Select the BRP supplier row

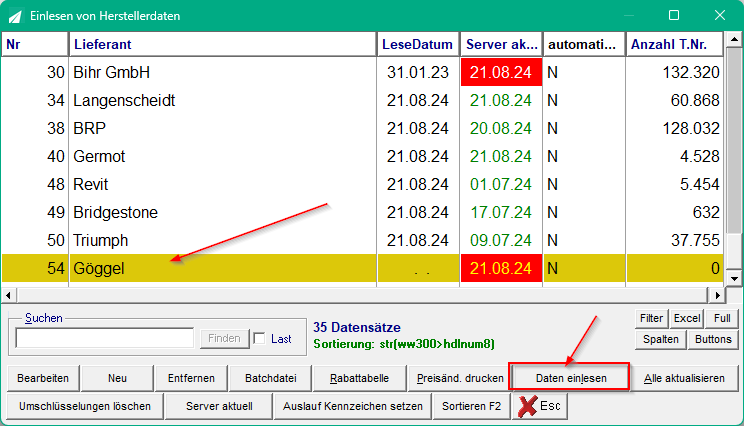(363, 128)
